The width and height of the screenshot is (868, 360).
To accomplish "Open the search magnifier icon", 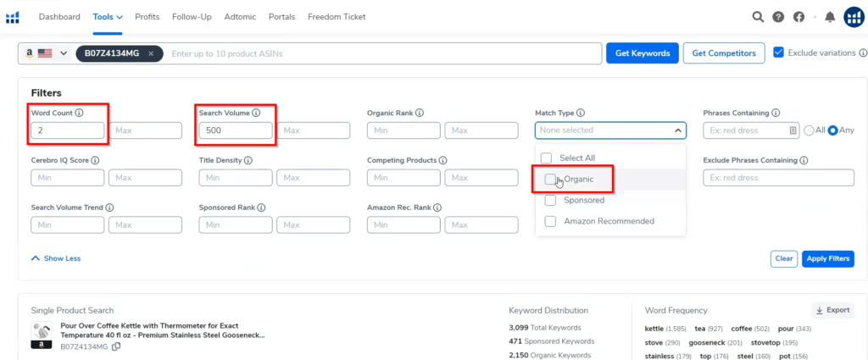I will tap(758, 17).
